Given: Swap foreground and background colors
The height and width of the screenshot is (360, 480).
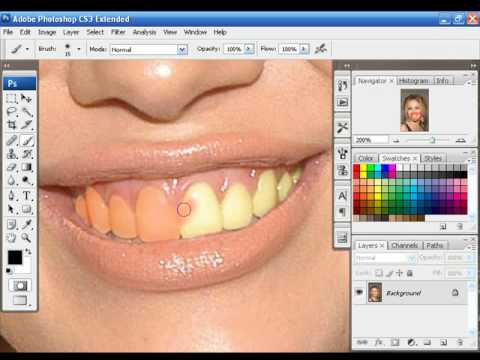Looking at the screenshot, I should 28,252.
